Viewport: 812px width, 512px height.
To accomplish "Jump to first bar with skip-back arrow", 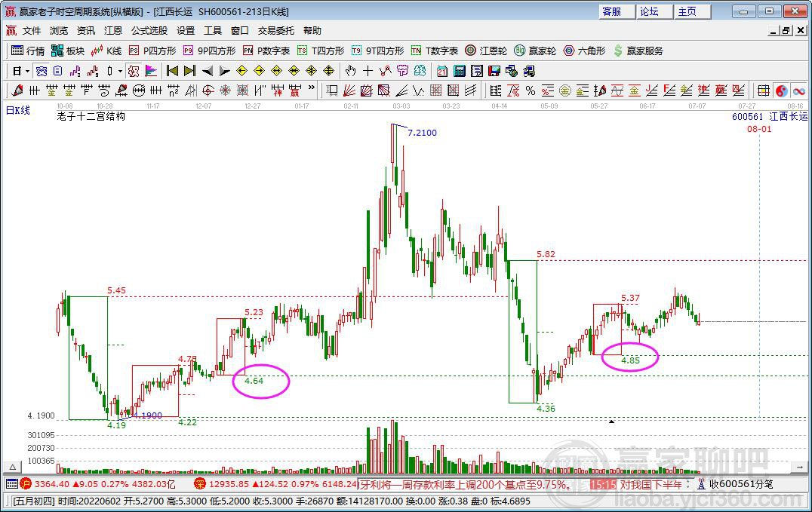I will click(x=173, y=71).
